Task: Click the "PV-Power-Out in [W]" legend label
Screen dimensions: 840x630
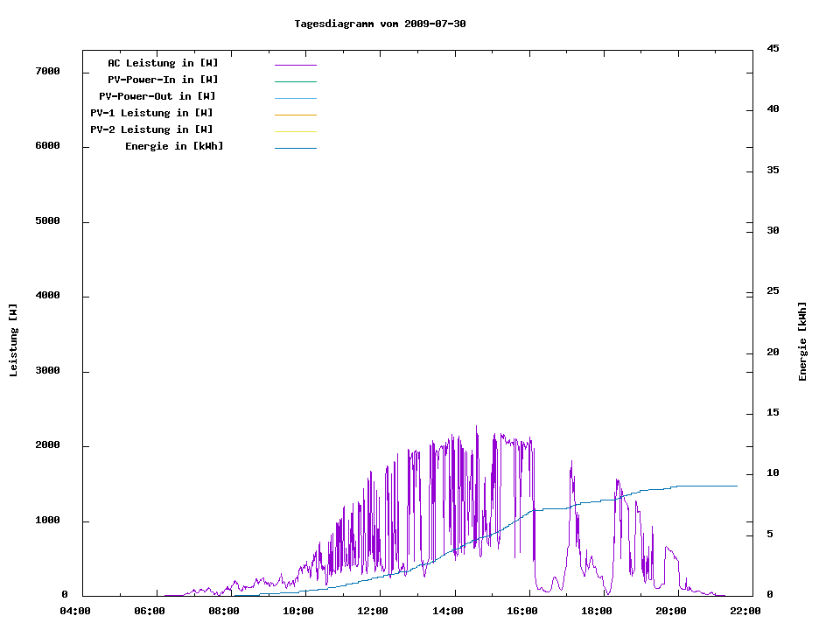Action: click(157, 96)
